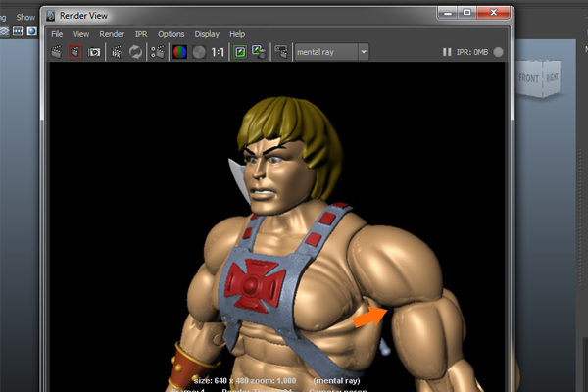
Task: Open the Display menu
Action: (x=207, y=34)
